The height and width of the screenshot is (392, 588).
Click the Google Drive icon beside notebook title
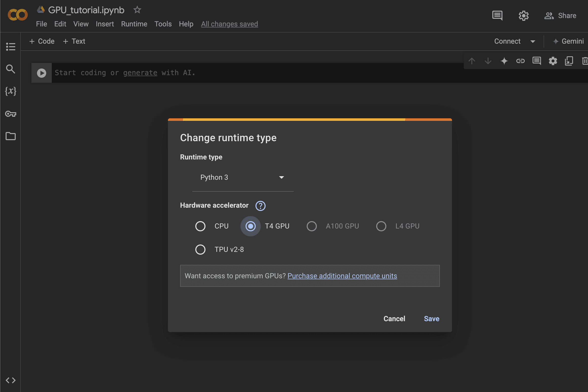[x=41, y=10]
